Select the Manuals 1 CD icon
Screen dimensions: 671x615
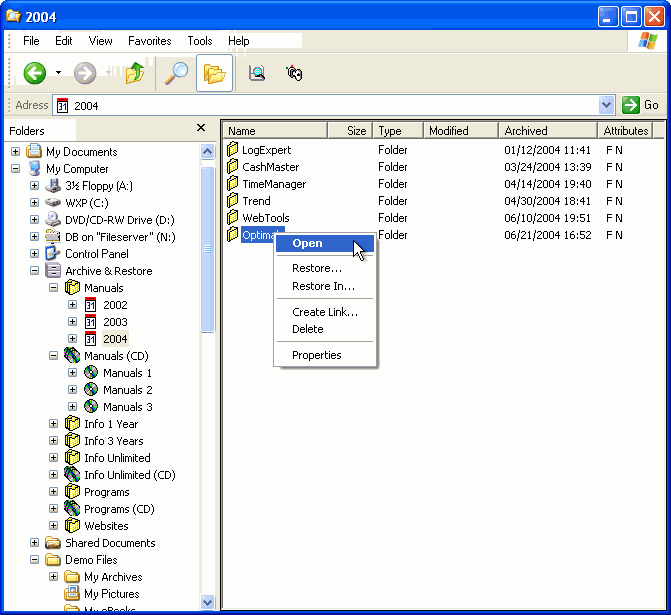[x=91, y=372]
